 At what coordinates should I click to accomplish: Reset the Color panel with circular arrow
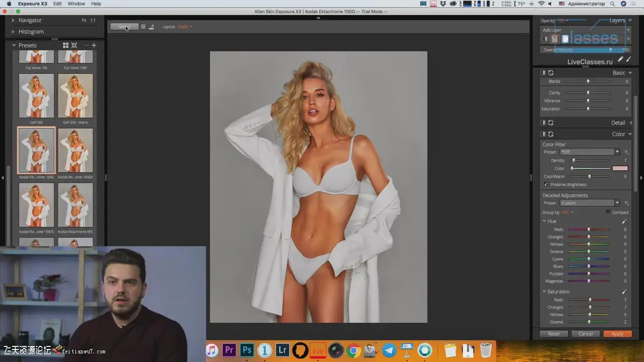(551, 134)
